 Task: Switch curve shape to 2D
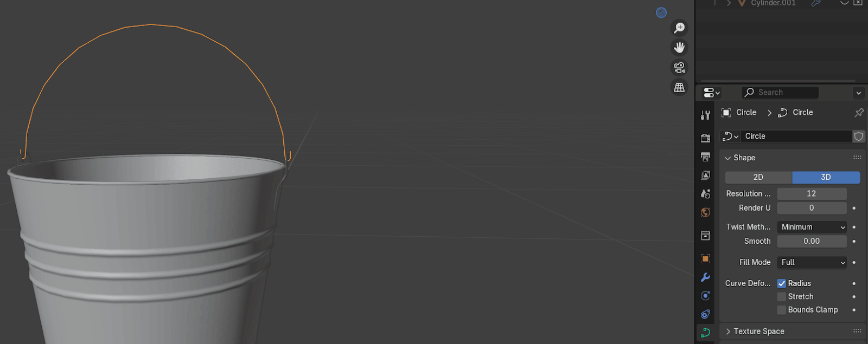[x=758, y=177]
